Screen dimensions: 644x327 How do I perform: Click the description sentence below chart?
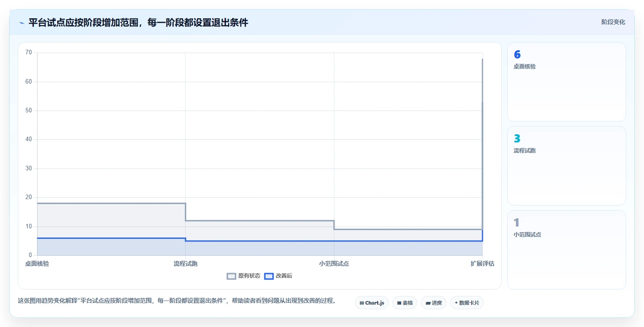(177, 301)
